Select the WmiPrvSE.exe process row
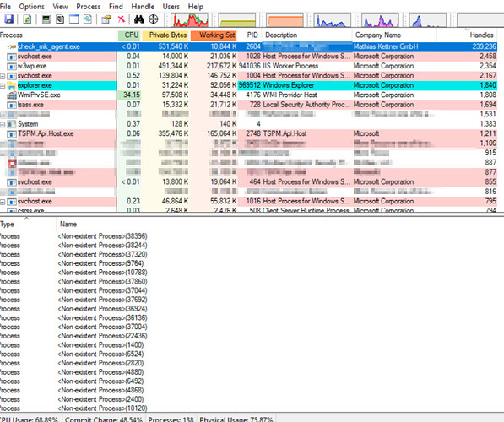Screen dimensions: 504x422 pos(248,95)
